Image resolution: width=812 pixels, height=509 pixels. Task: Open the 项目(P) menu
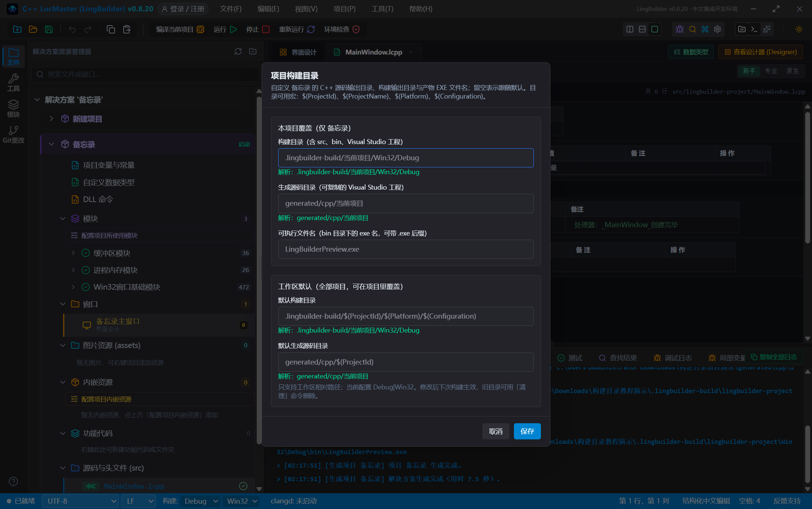[344, 9]
